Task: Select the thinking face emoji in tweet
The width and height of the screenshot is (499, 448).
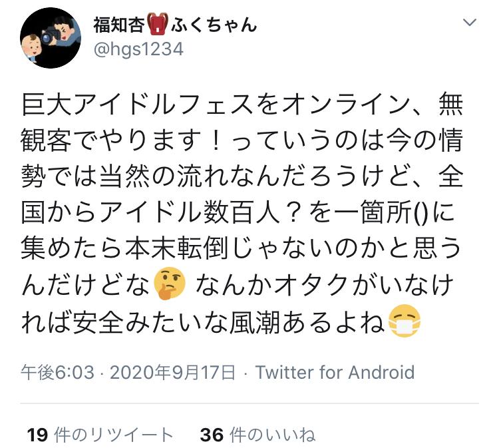Action: (169, 284)
